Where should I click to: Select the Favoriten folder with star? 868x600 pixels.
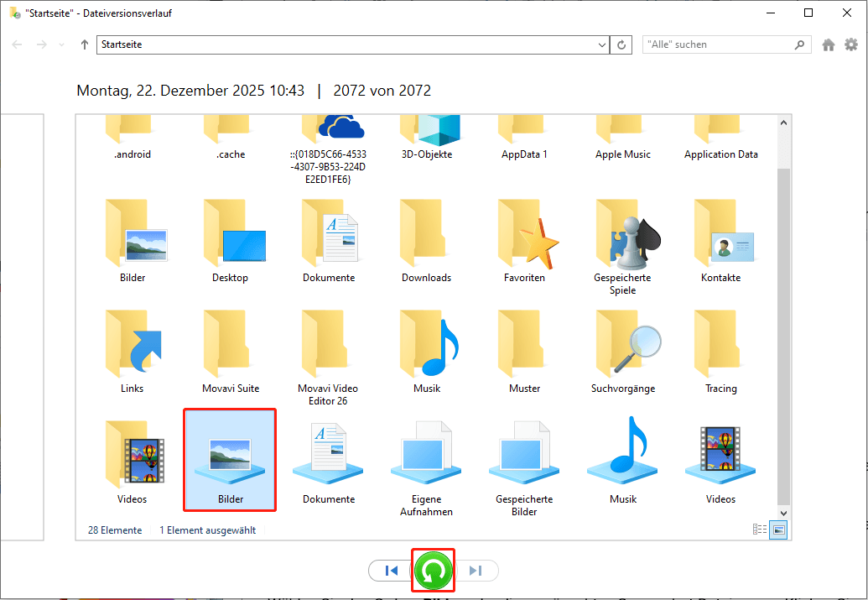(524, 239)
